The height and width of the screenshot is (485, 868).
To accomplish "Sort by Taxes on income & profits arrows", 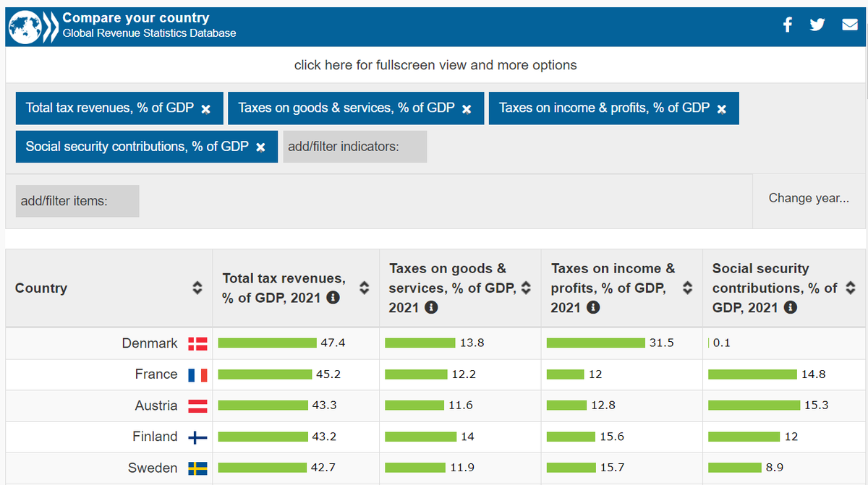I will pos(687,288).
